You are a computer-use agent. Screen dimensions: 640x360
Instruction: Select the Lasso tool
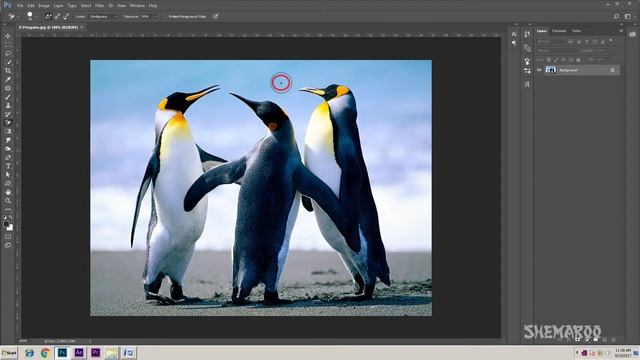point(8,53)
